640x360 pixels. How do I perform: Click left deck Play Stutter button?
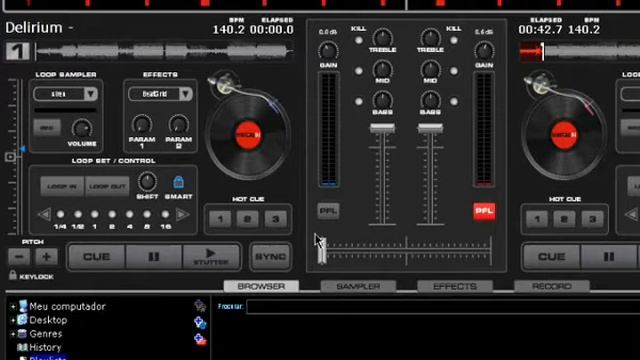[x=211, y=257]
